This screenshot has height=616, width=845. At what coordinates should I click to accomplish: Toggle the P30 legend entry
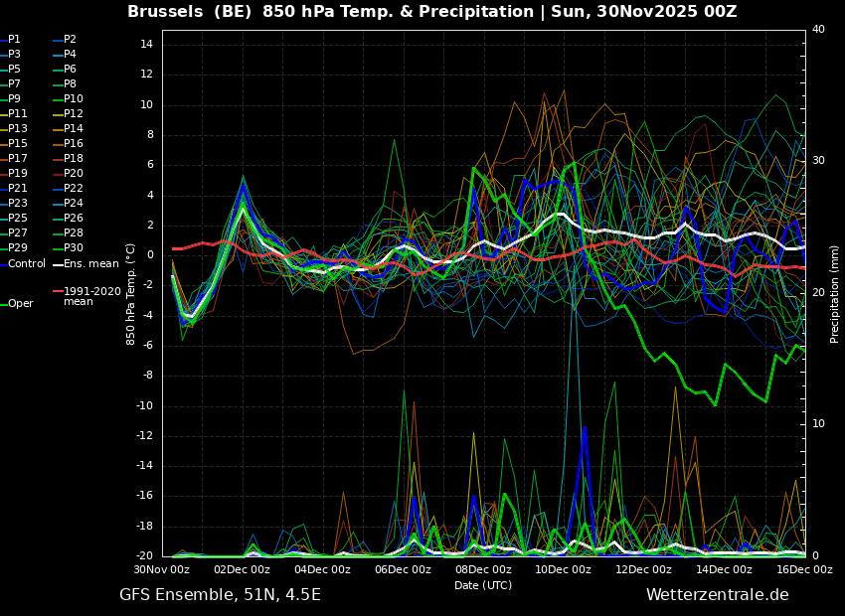tap(74, 248)
